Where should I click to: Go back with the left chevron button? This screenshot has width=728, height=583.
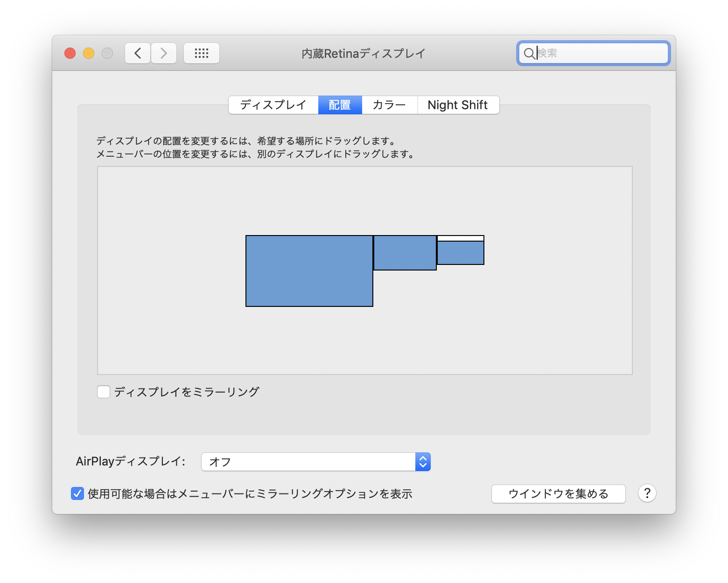(138, 53)
